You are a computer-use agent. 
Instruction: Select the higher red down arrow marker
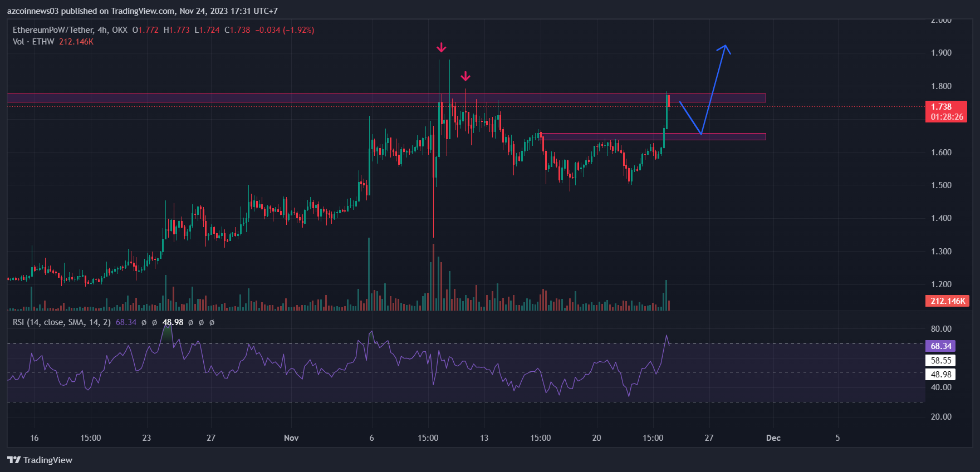click(x=441, y=47)
